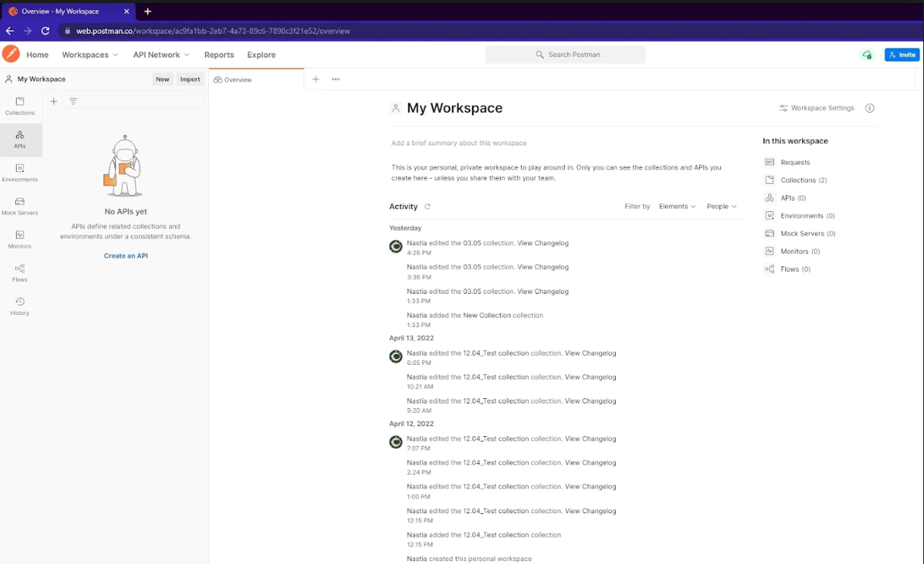Click the workspace info icon

(869, 108)
